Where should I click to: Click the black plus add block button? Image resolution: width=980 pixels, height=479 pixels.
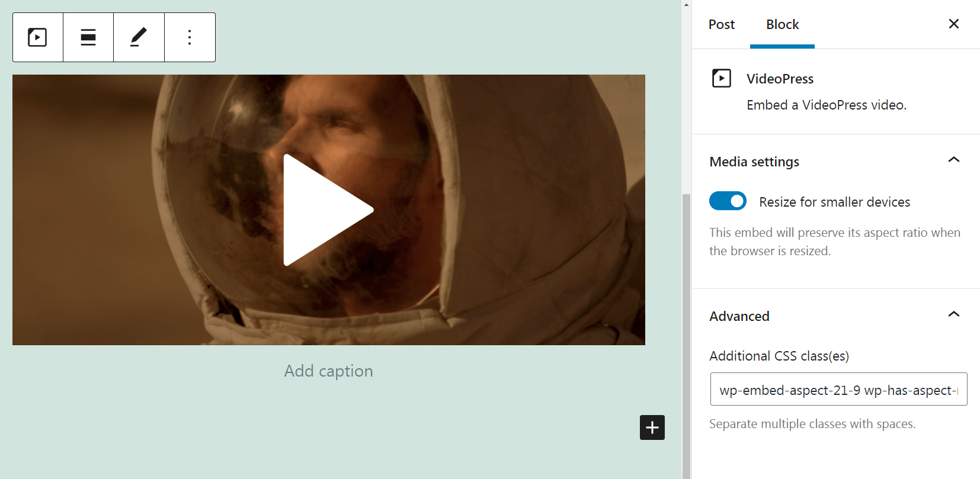(x=652, y=427)
